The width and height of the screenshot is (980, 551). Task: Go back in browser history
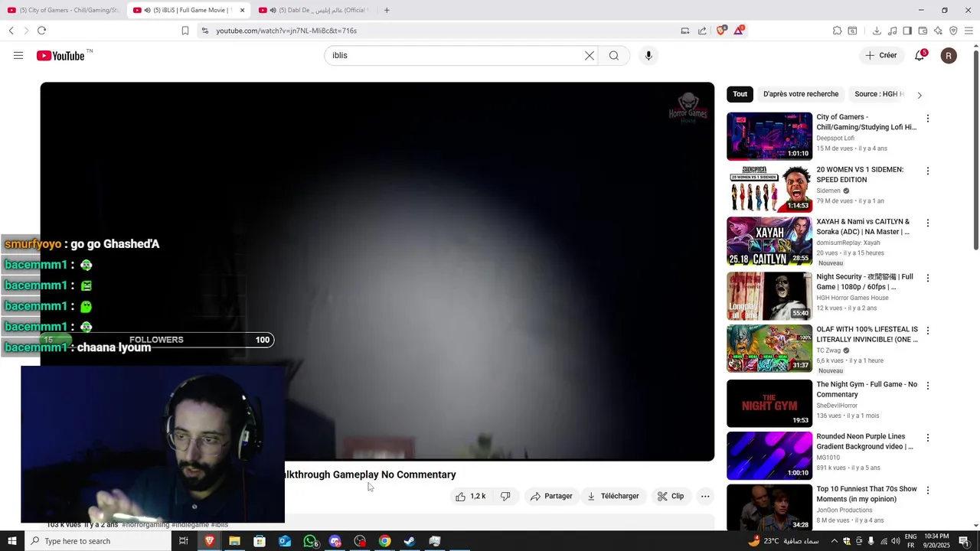pyautogui.click(x=11, y=31)
